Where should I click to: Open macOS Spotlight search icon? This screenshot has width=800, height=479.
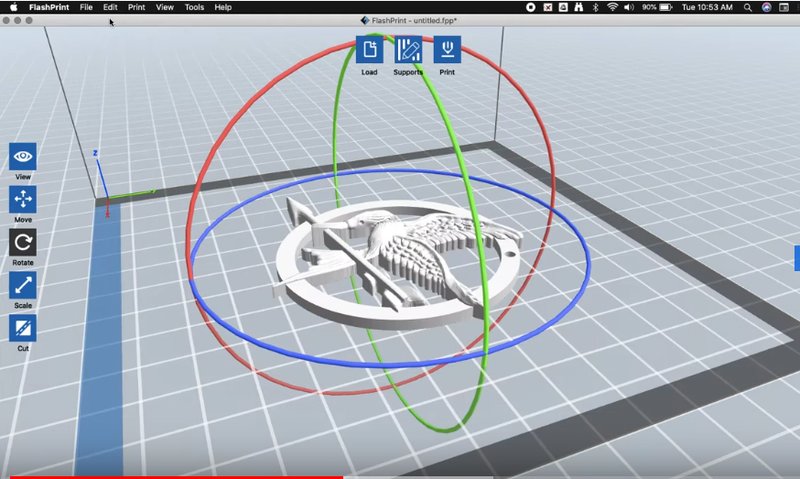pyautogui.click(x=747, y=7)
